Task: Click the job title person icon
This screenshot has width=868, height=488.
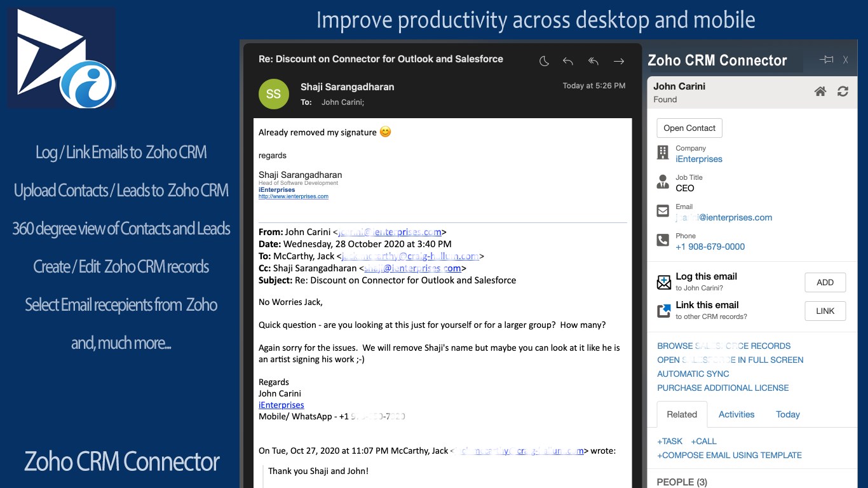Action: tap(663, 182)
